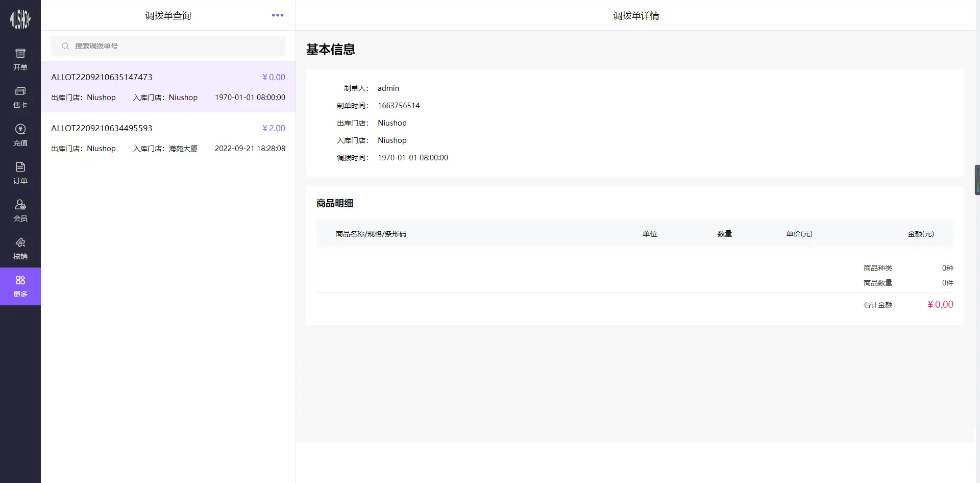Select transfer order ALLOT2209210635147473
Screen dimensions: 980x483
pyautogui.click(x=168, y=87)
